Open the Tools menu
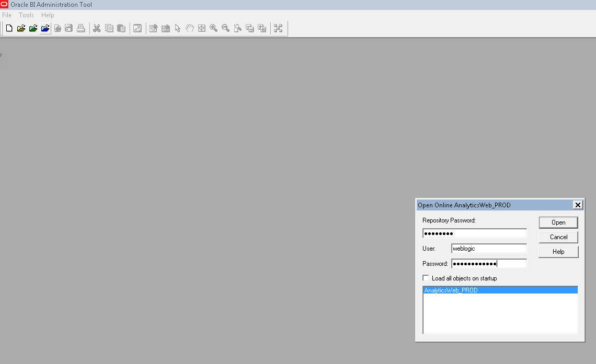The image size is (596, 364). (26, 15)
